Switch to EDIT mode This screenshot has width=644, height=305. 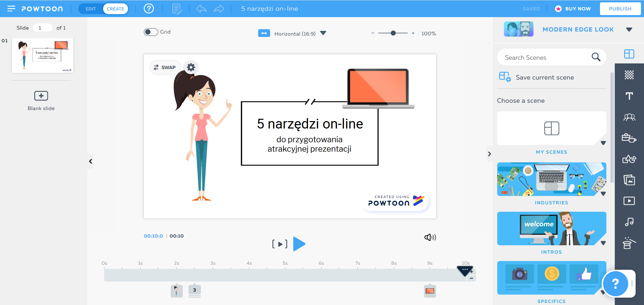tap(91, 9)
